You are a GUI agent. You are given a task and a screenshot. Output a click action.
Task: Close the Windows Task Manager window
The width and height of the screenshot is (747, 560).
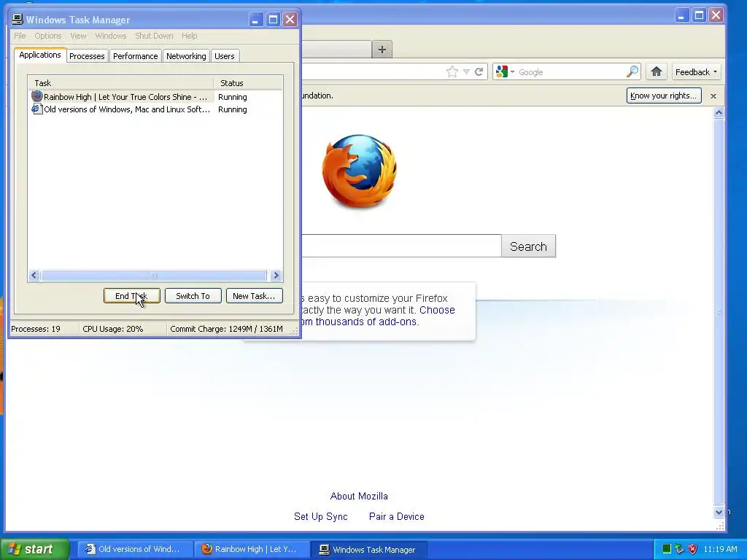290,20
